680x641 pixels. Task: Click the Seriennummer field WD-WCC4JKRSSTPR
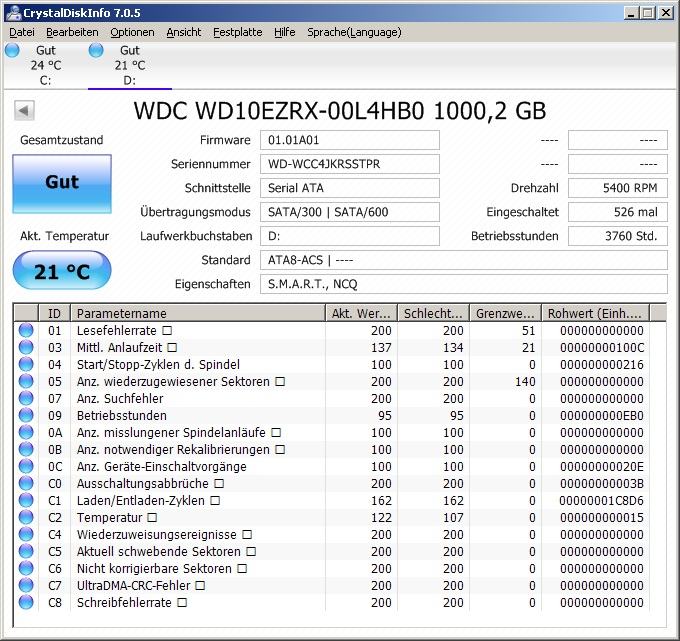(350, 164)
